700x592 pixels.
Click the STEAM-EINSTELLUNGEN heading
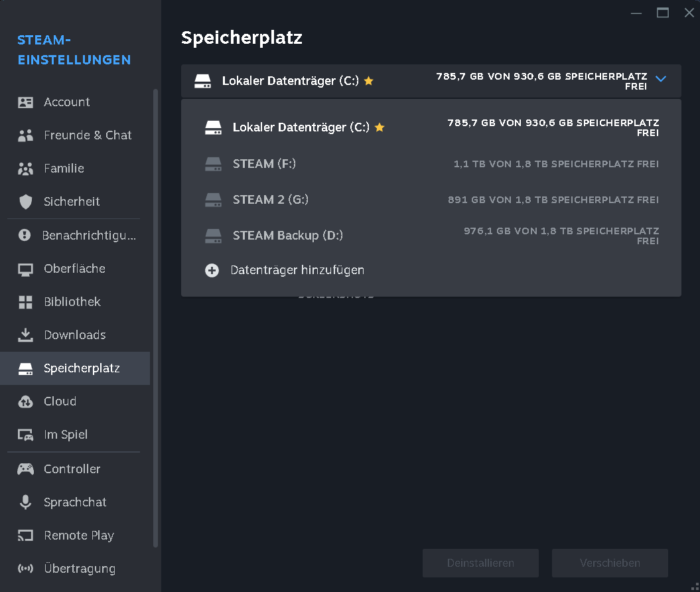[x=74, y=50]
